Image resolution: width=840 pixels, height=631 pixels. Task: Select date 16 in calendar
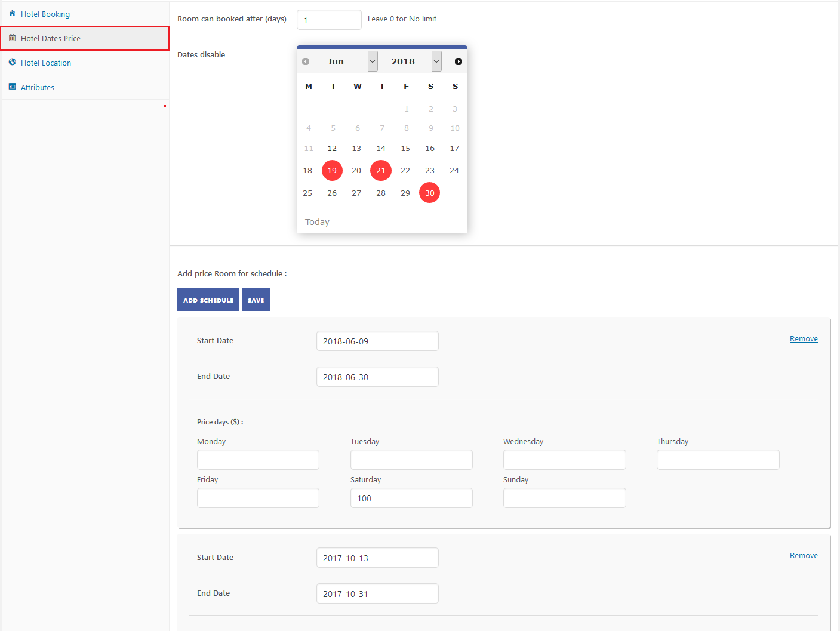[430, 149]
